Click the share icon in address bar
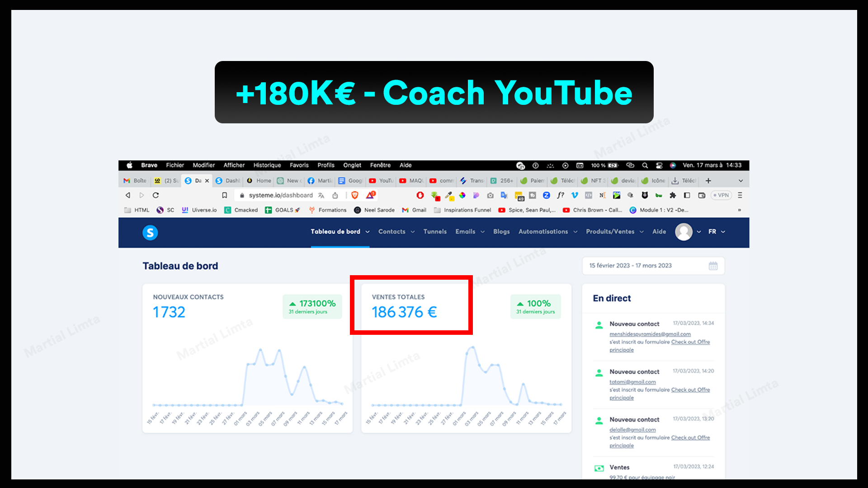Screen dimensions: 868x488 point(335,195)
